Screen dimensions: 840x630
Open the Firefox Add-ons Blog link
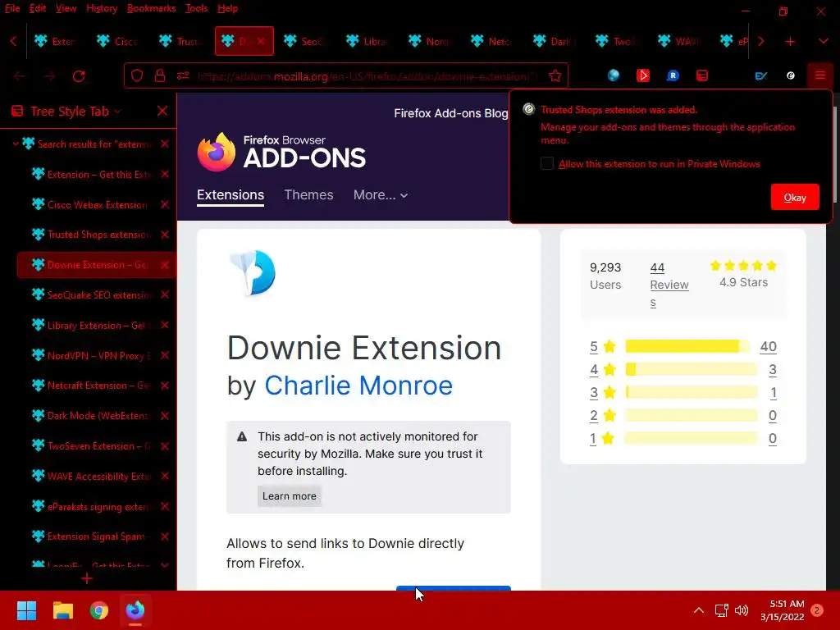pyautogui.click(x=451, y=113)
